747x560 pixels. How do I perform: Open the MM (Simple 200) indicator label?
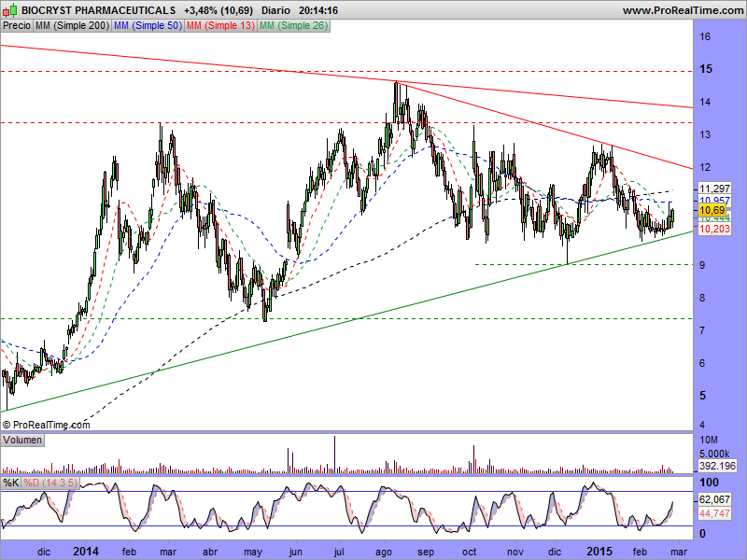pyautogui.click(x=73, y=26)
